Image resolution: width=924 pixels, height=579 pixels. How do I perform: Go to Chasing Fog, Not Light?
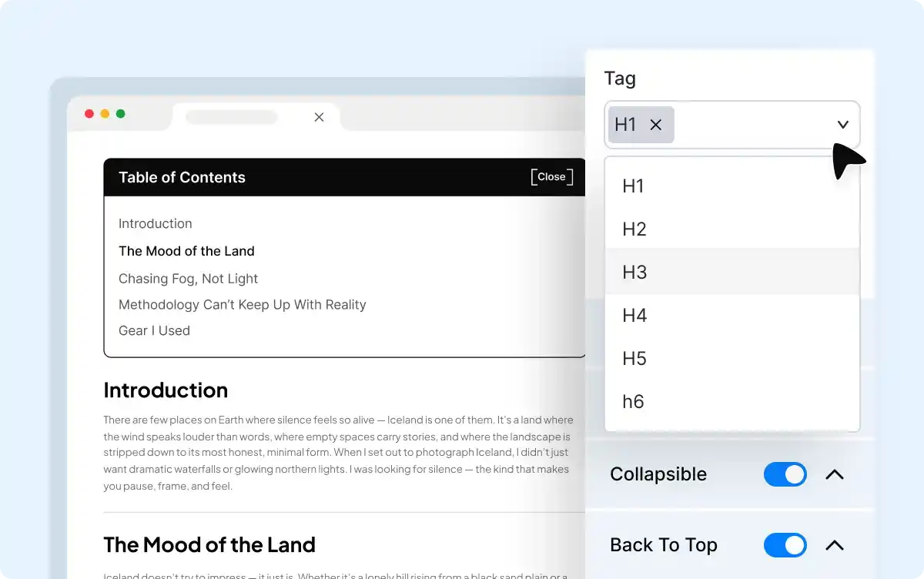188,279
